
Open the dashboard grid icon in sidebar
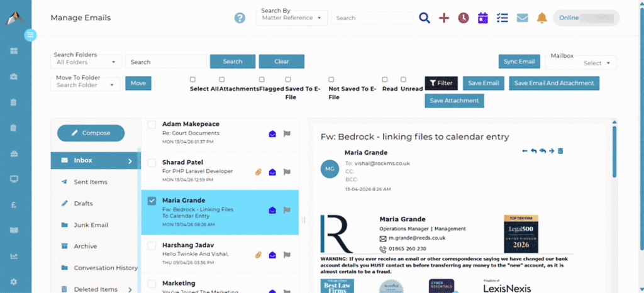coord(14,51)
